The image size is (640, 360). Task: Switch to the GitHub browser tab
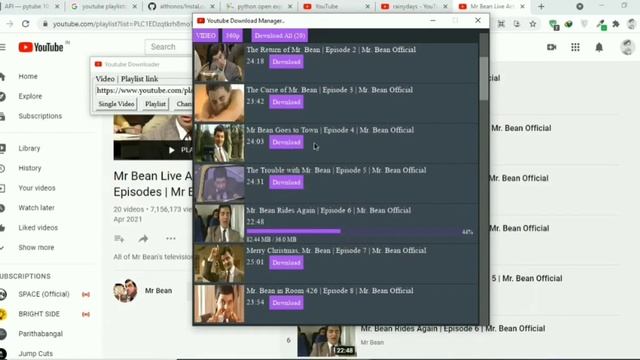click(x=182, y=7)
